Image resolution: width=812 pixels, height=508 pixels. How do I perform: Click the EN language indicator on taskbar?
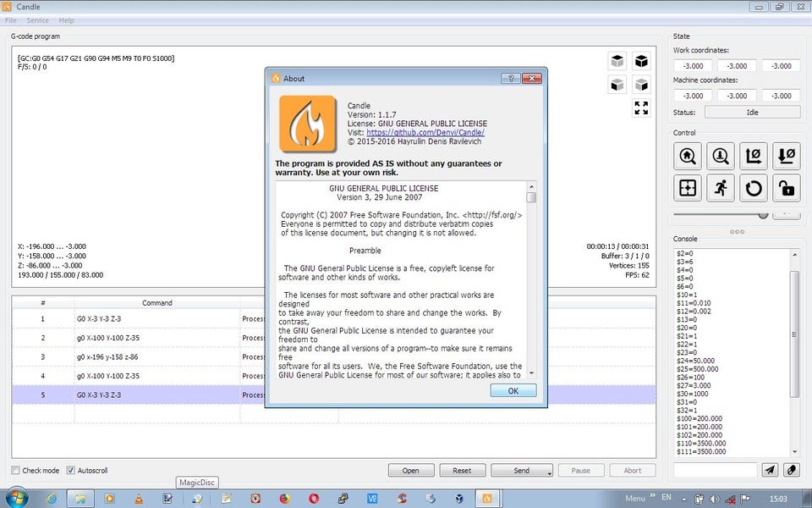pyautogui.click(x=667, y=497)
